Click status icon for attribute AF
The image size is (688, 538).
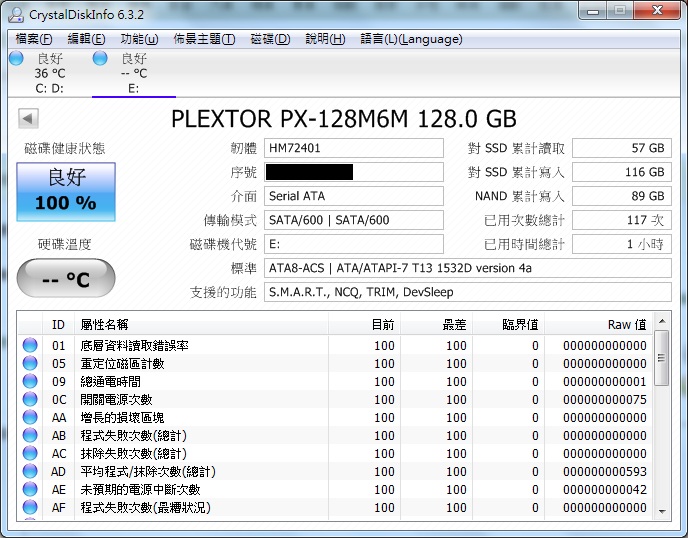click(30, 507)
